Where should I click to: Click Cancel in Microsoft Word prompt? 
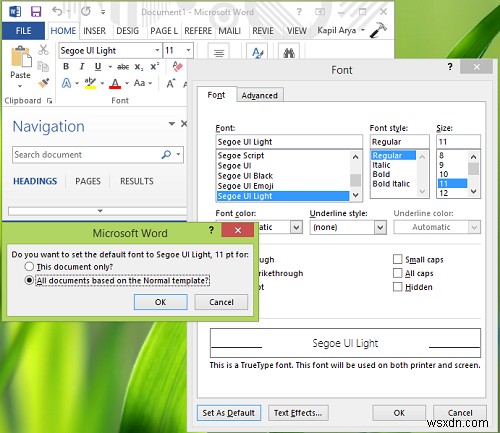[x=221, y=302]
